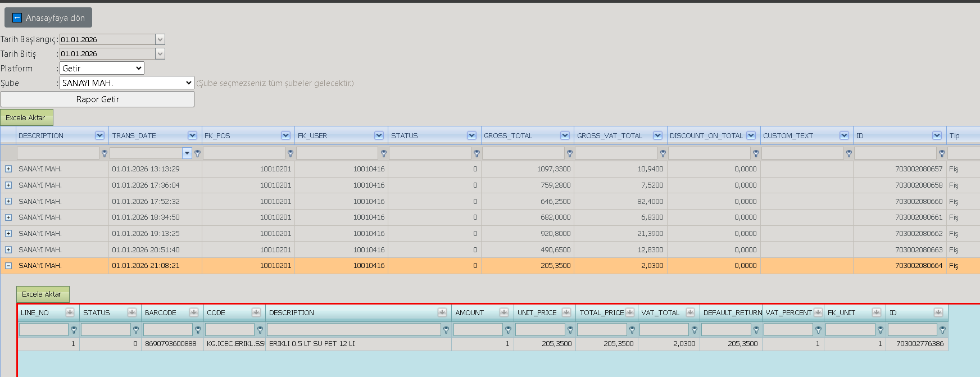The image size is (980, 377).
Task: Collapse the highlighted 21:08:21 row
Action: click(8, 266)
